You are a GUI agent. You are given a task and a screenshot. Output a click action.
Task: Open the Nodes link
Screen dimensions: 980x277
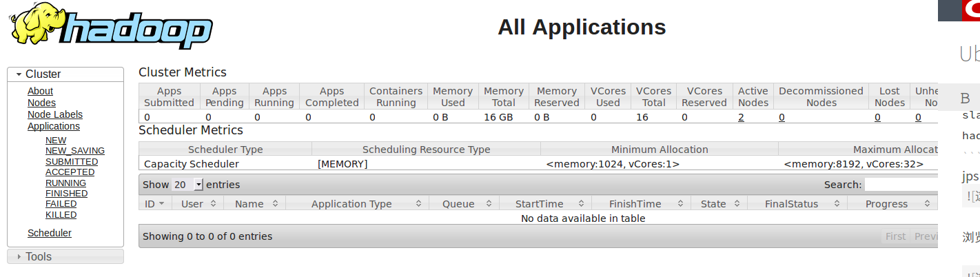[x=41, y=103]
